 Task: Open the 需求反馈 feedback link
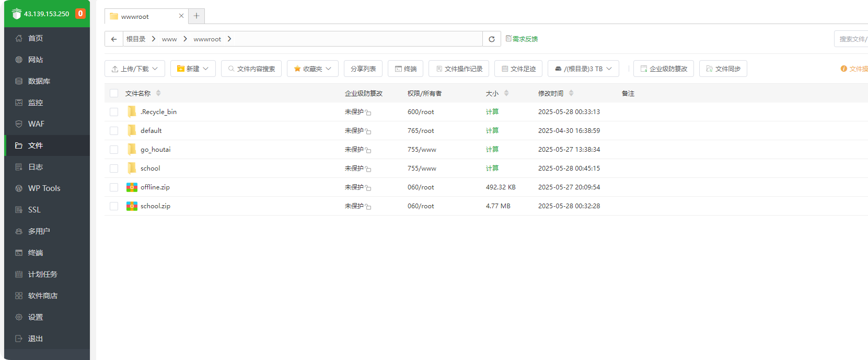pyautogui.click(x=522, y=39)
